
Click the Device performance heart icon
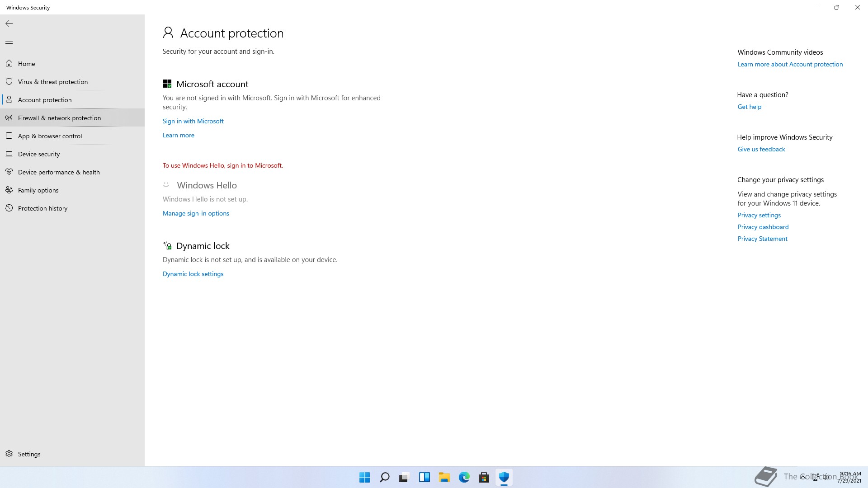(9, 172)
